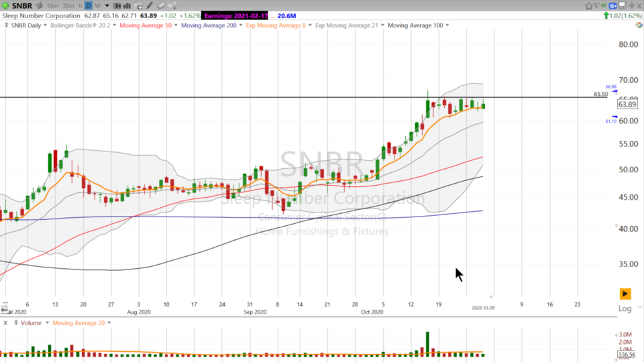Click the 2020-10-29 date label
This screenshot has height=362, width=644.
483,308
